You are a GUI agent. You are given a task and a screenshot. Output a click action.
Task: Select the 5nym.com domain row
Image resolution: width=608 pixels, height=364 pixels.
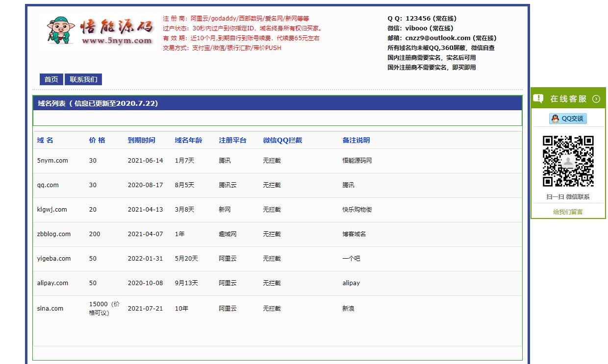pyautogui.click(x=278, y=161)
